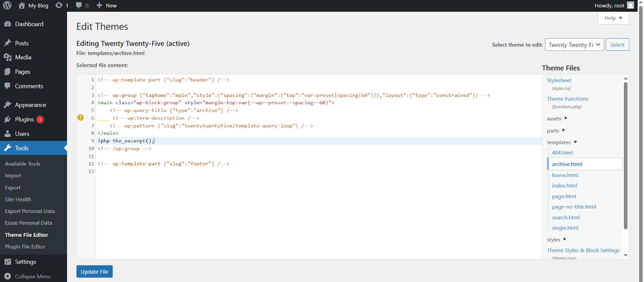This screenshot has width=644, height=282.
Task: Open the theme selection dropdown
Action: pyautogui.click(x=574, y=45)
